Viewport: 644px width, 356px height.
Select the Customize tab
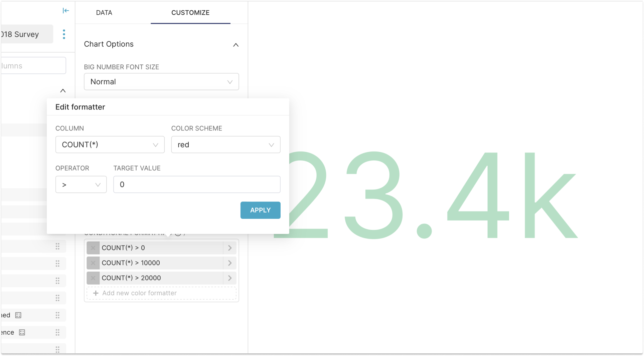[x=190, y=13]
